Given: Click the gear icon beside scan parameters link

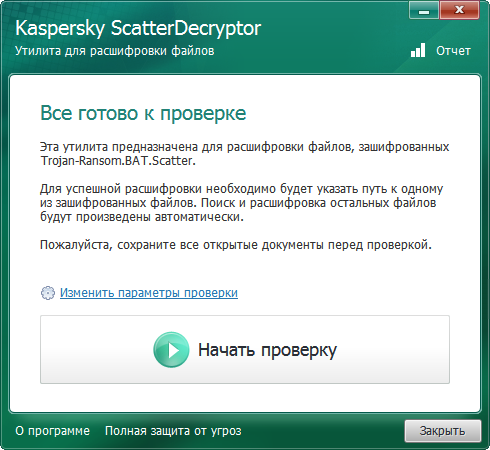Looking at the screenshot, I should (x=48, y=293).
